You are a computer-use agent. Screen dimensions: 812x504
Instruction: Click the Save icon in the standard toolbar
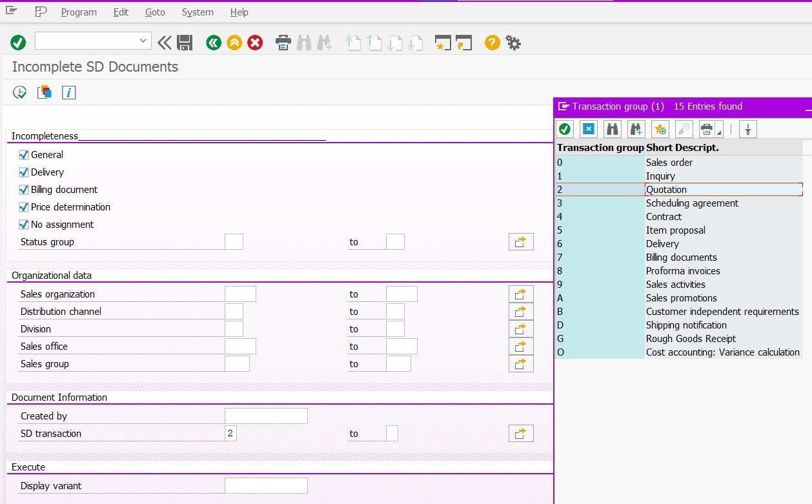pyautogui.click(x=185, y=42)
